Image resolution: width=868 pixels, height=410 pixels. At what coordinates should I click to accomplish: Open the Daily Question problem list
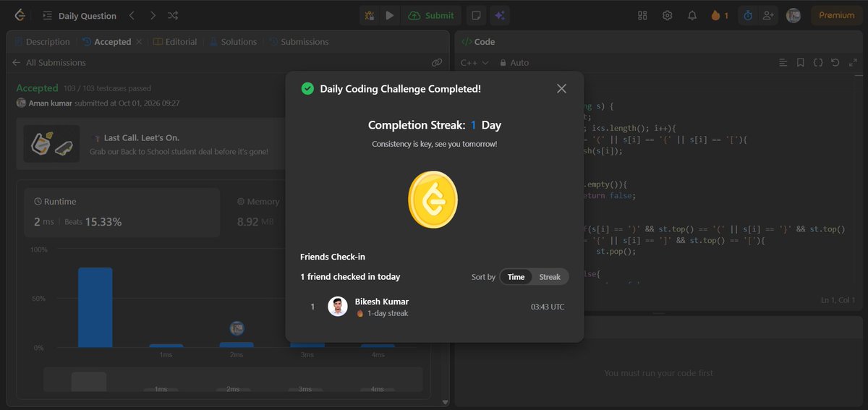click(x=80, y=15)
